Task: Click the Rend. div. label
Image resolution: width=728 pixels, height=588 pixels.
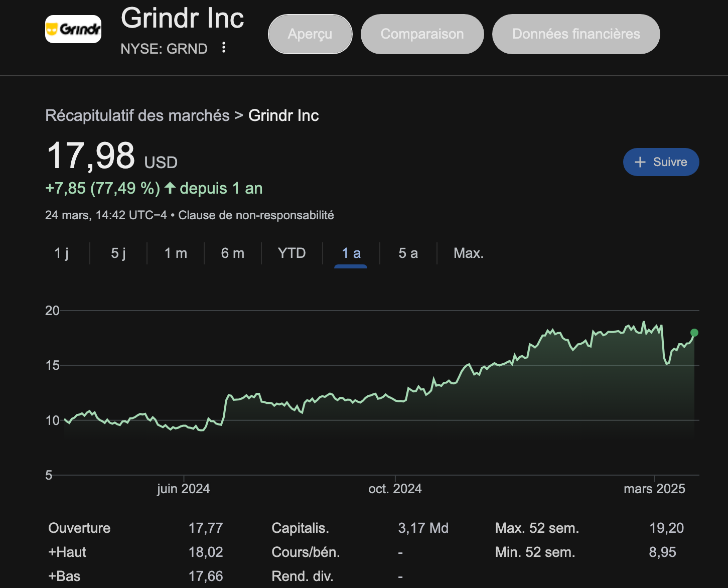Action: pos(303,576)
